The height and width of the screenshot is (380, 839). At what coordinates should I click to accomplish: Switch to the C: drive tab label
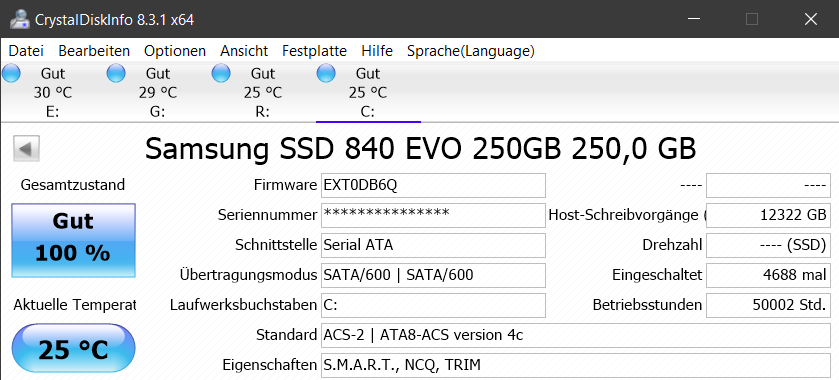coord(368,112)
